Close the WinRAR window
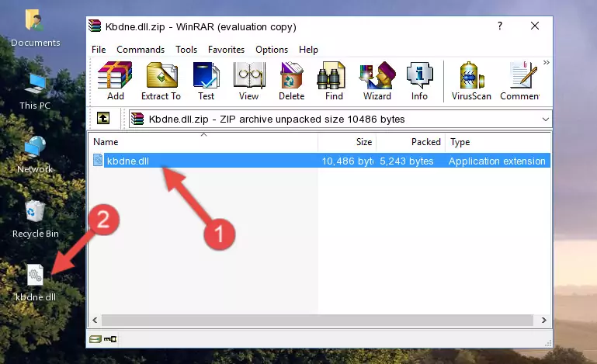The width and height of the screenshot is (597, 364). click(x=535, y=26)
